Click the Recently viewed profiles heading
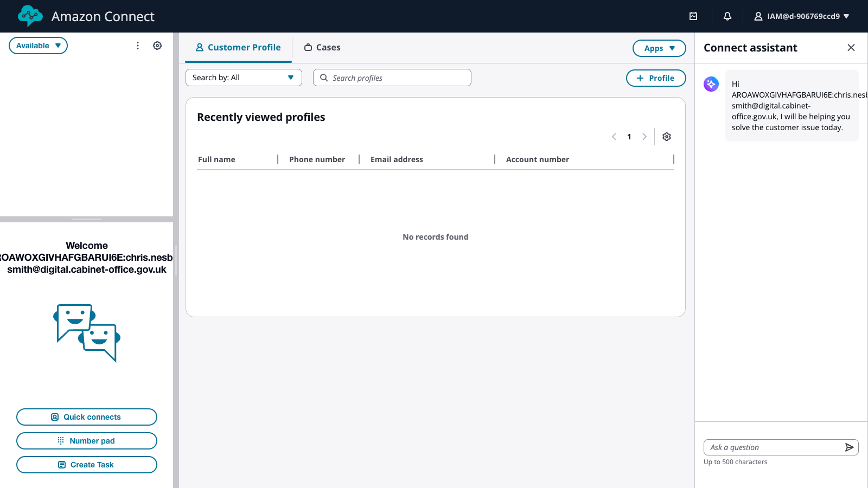868x488 pixels. pyautogui.click(x=261, y=117)
